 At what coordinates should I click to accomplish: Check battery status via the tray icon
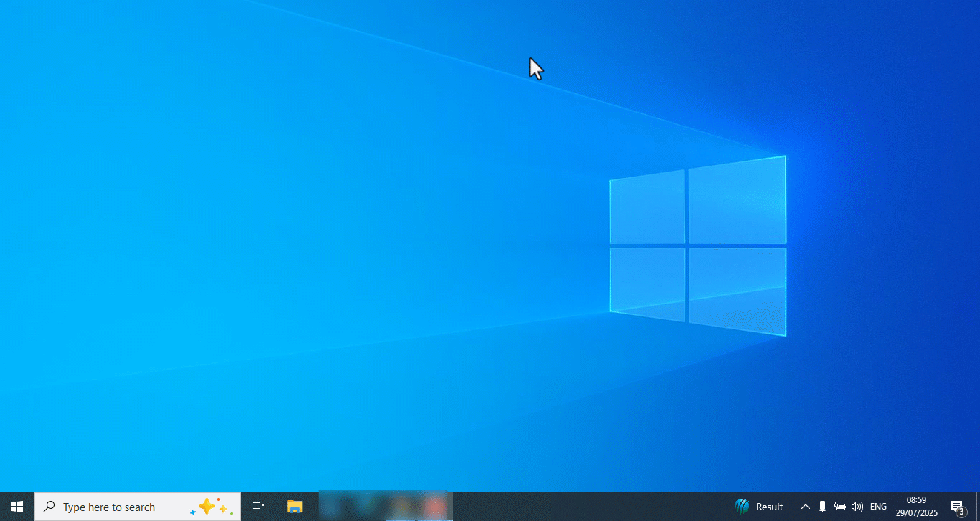839,506
